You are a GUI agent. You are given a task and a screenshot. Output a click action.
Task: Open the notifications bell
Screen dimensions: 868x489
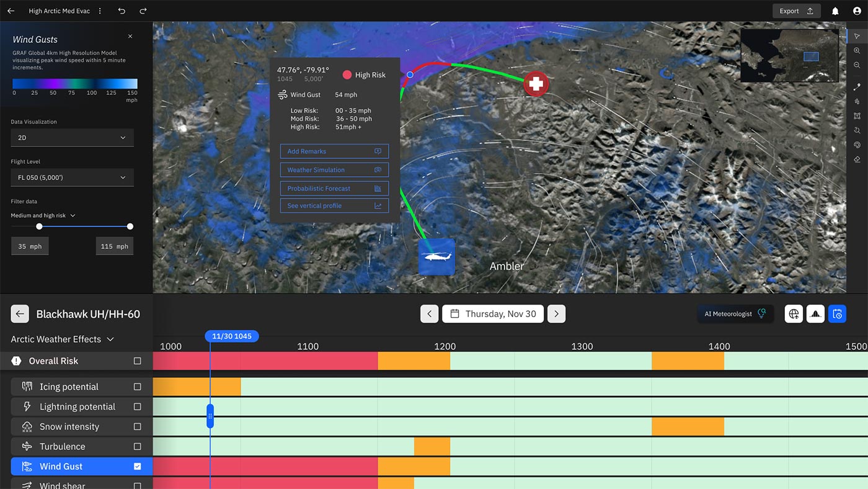pos(835,11)
